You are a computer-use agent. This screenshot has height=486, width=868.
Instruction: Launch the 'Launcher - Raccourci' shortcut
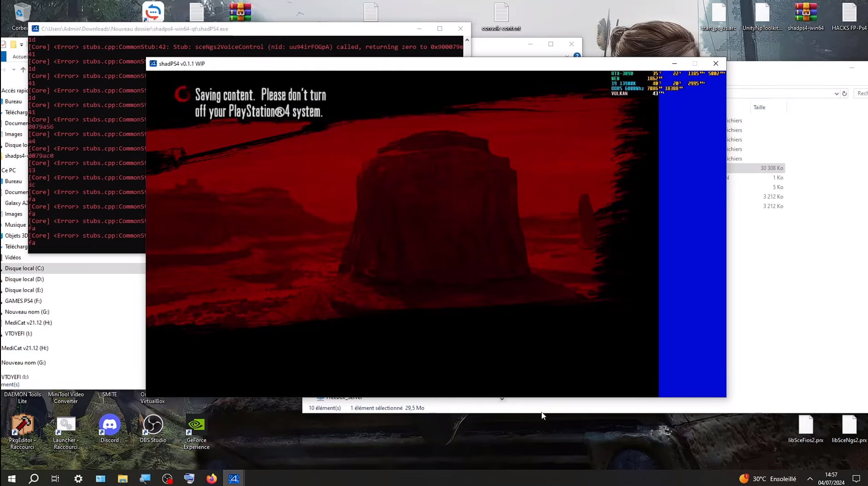66,432
